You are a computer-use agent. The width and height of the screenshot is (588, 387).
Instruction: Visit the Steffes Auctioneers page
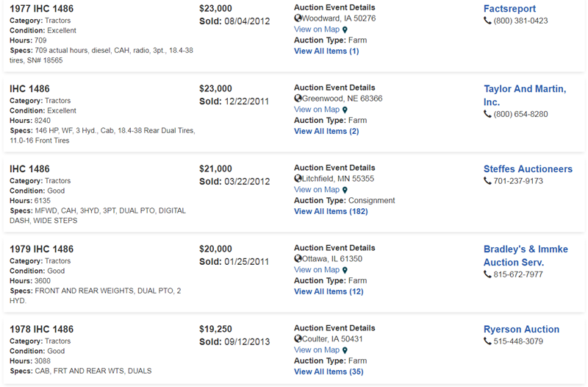tap(528, 169)
